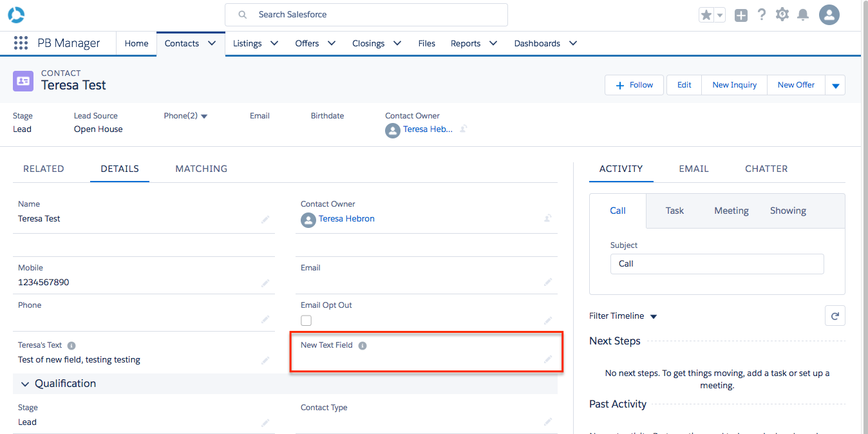
Task: Open the Teresa Hebron owner link
Action: (x=346, y=219)
